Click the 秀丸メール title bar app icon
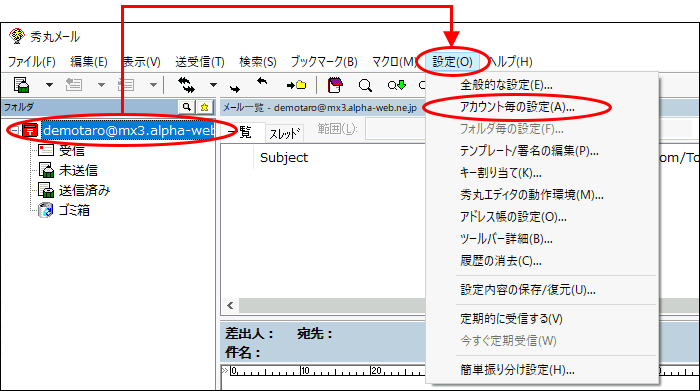This screenshot has width=700, height=391. 17,36
